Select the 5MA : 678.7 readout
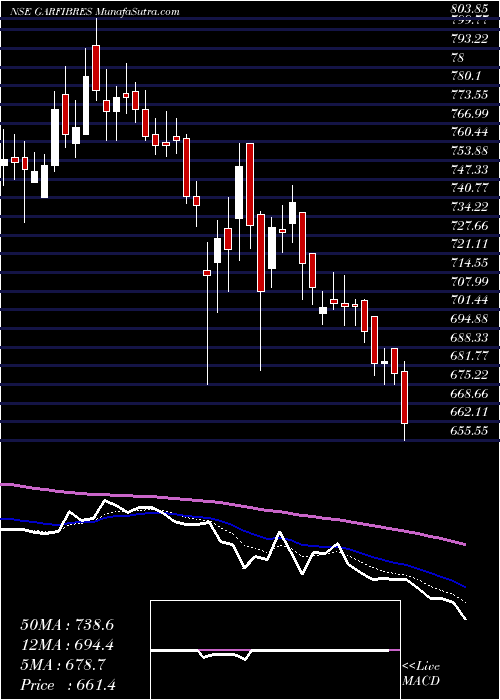 (x=63, y=665)
